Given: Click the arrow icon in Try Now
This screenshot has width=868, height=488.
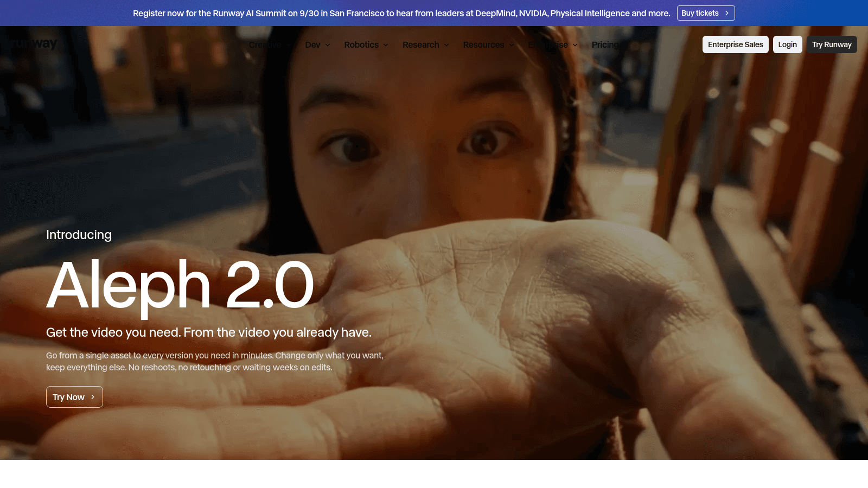Looking at the screenshot, I should 93,397.
